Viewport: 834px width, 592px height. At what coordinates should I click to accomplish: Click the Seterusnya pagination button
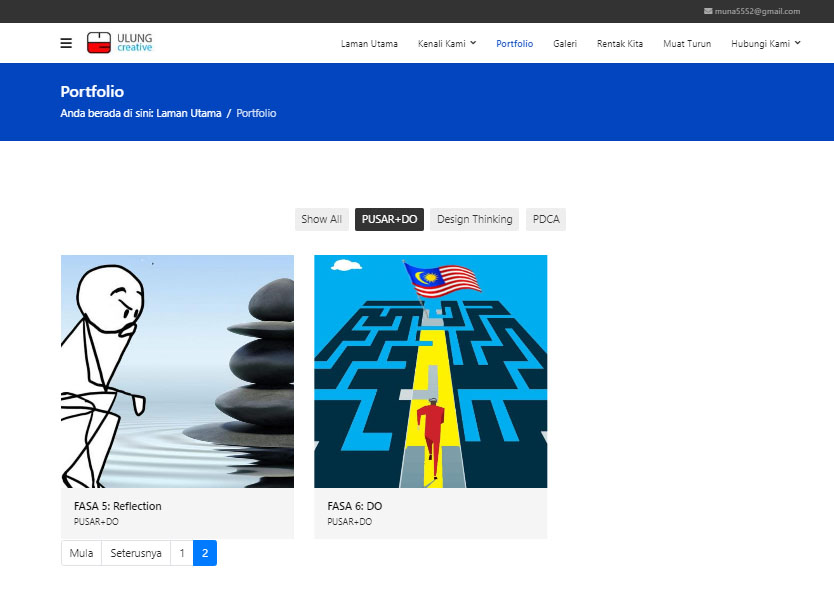pyautogui.click(x=136, y=553)
